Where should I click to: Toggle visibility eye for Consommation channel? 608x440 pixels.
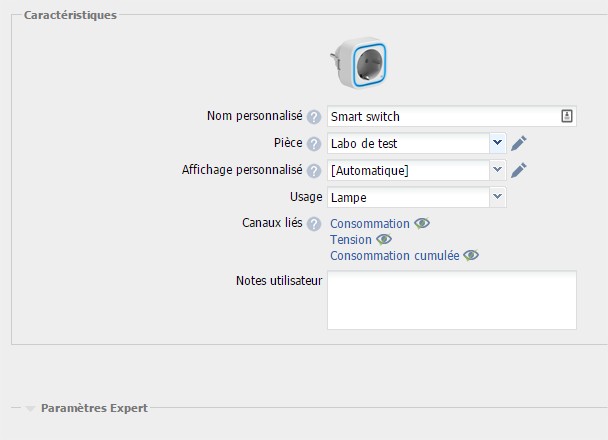pos(422,224)
